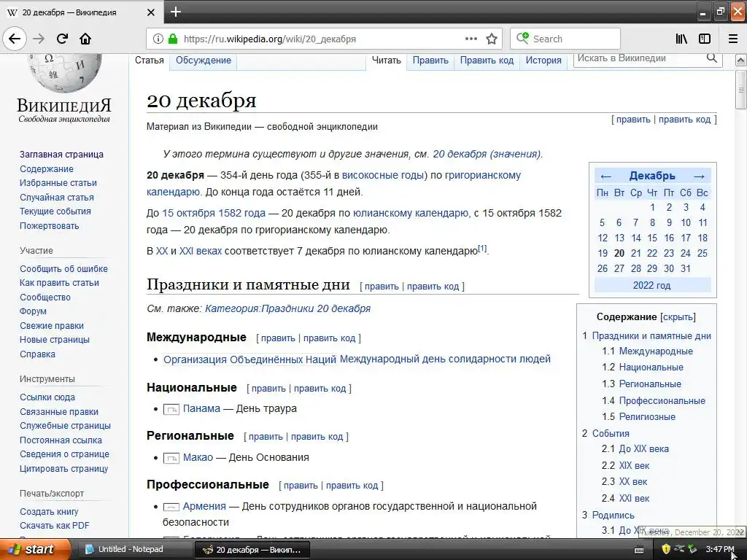Viewport: 747px width, 560px height.
Task: Reload the page with the refresh icon
Action: point(62,39)
